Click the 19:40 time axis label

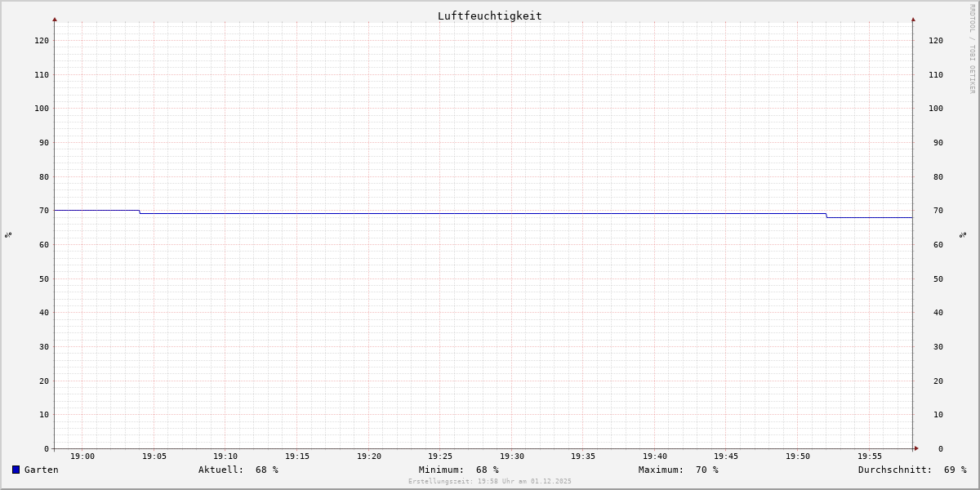[655, 457]
